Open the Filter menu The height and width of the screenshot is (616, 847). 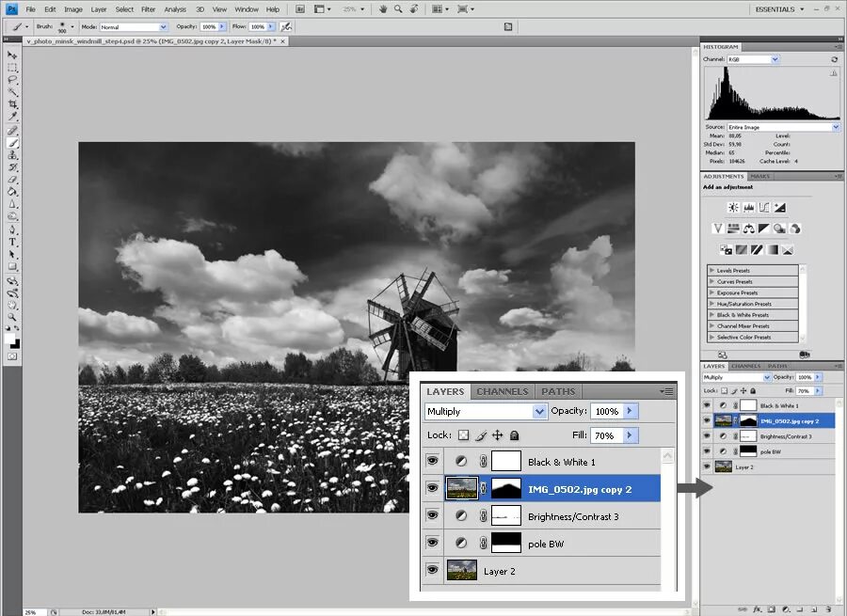pyautogui.click(x=148, y=9)
